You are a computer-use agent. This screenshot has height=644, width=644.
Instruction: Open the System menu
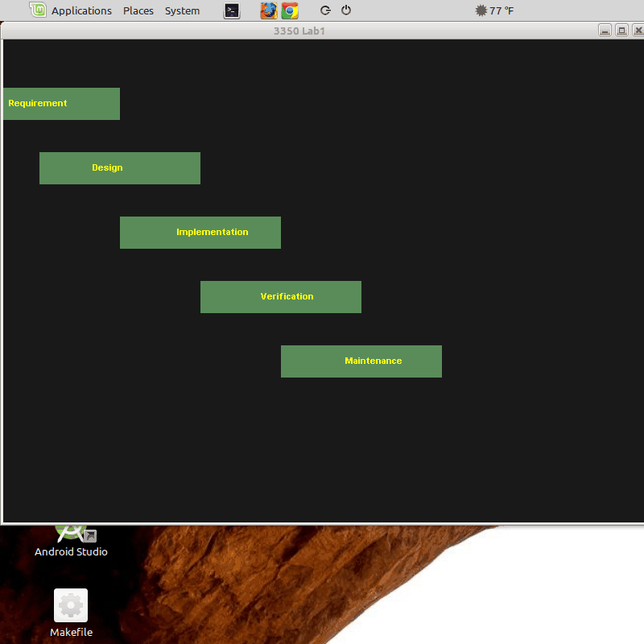tap(183, 10)
